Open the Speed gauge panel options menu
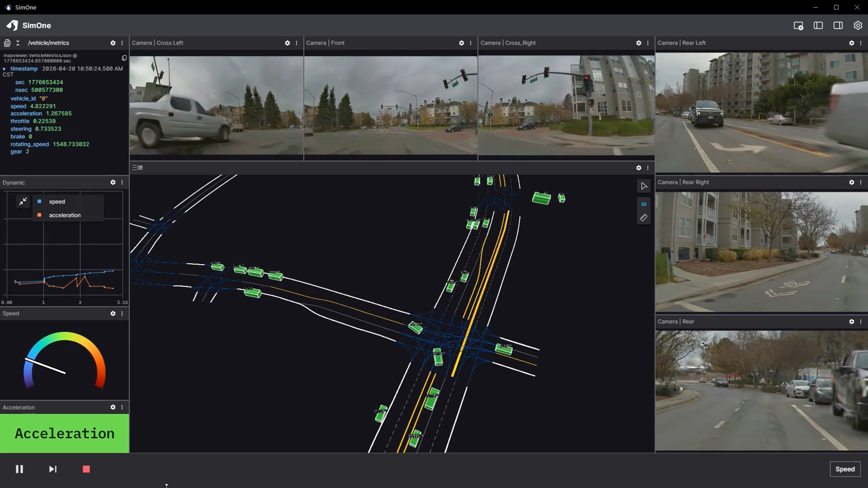 (x=122, y=313)
